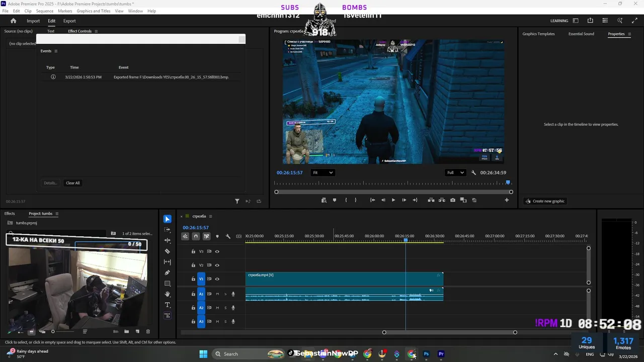The height and width of the screenshot is (362, 644).
Task: Toggle visibility of track V1
Action: click(217, 279)
